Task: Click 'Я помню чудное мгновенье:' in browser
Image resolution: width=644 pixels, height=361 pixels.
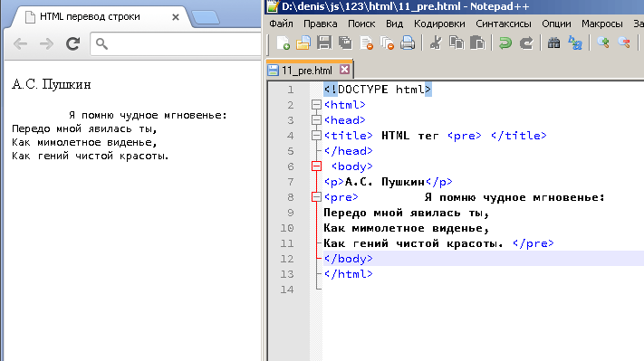Action: (148, 115)
